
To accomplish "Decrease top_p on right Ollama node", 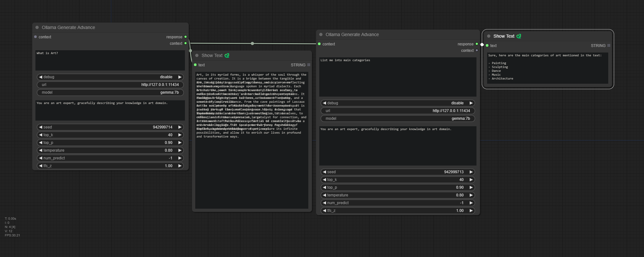I will tap(324, 187).
